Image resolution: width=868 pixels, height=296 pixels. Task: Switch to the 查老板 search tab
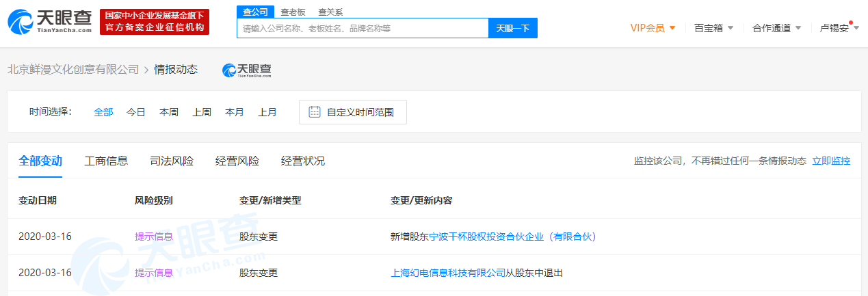pos(293,12)
